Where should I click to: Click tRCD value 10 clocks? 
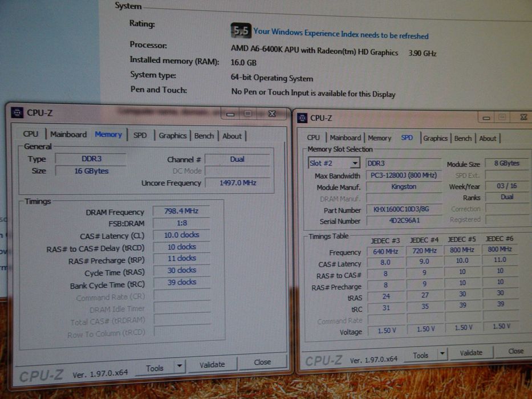tap(181, 247)
